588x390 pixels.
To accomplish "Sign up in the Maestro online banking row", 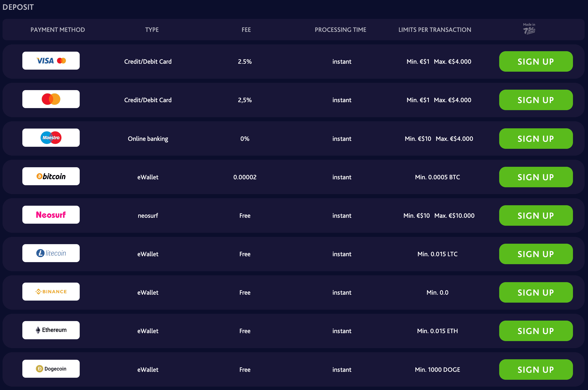I will 536,139.
